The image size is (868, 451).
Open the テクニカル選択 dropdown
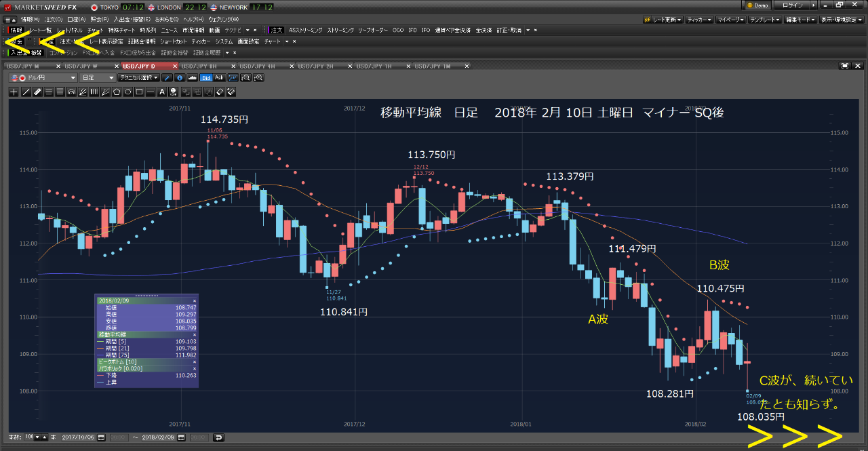pyautogui.click(x=139, y=78)
